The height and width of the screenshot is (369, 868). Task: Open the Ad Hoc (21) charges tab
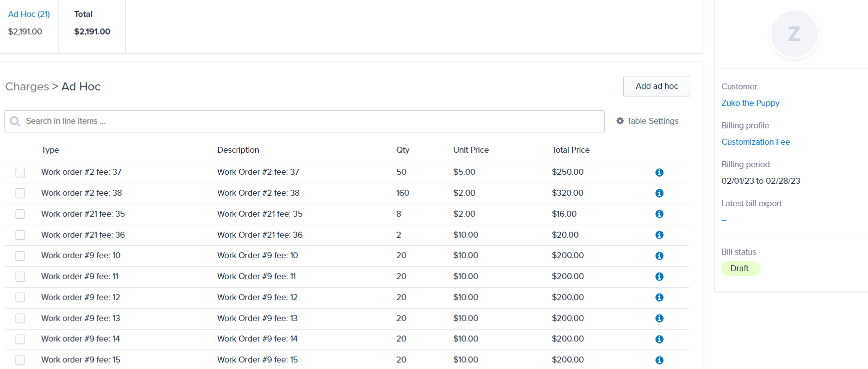(29, 14)
